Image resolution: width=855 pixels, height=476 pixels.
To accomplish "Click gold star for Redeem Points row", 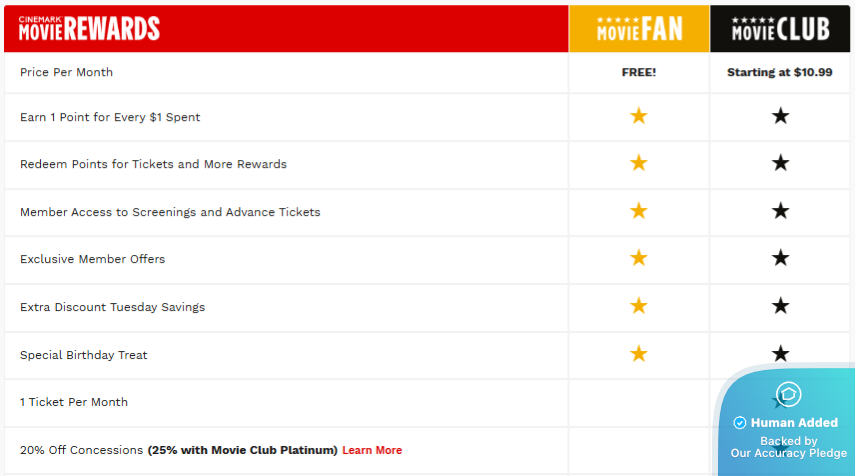I will point(639,162).
